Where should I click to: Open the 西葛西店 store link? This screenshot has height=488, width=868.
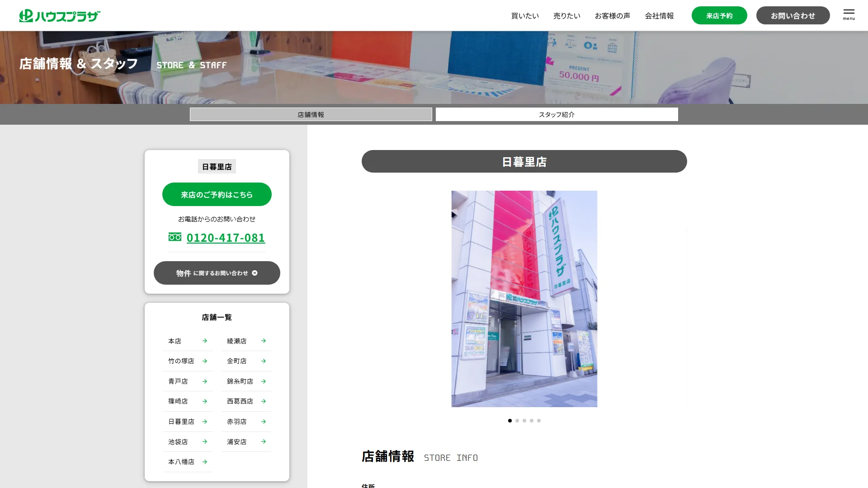pos(246,401)
